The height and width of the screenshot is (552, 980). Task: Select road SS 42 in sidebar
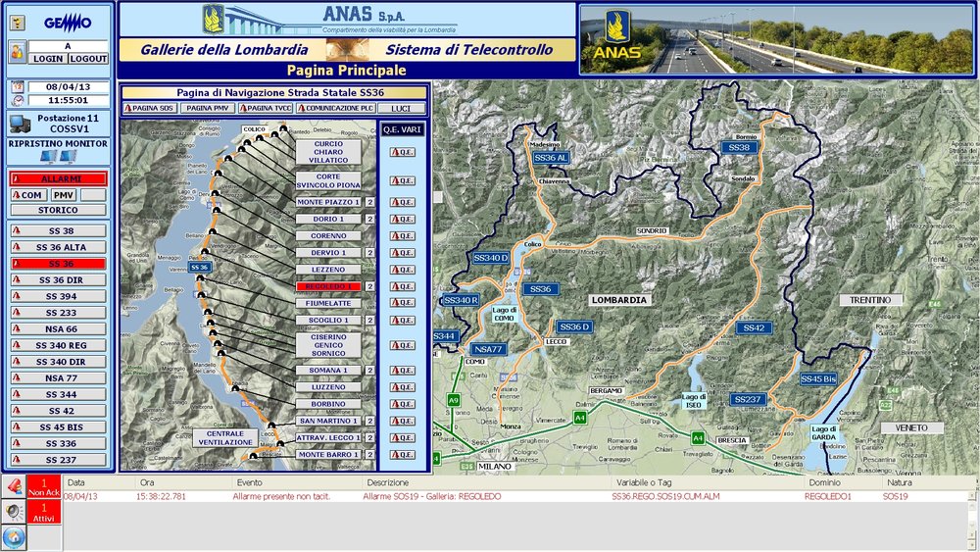(58, 411)
